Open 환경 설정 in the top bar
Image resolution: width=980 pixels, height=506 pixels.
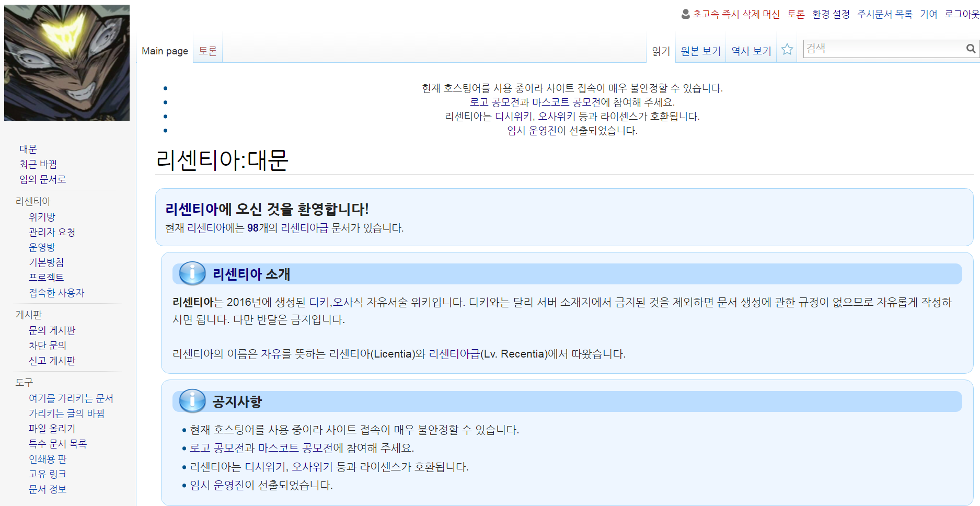coord(831,14)
